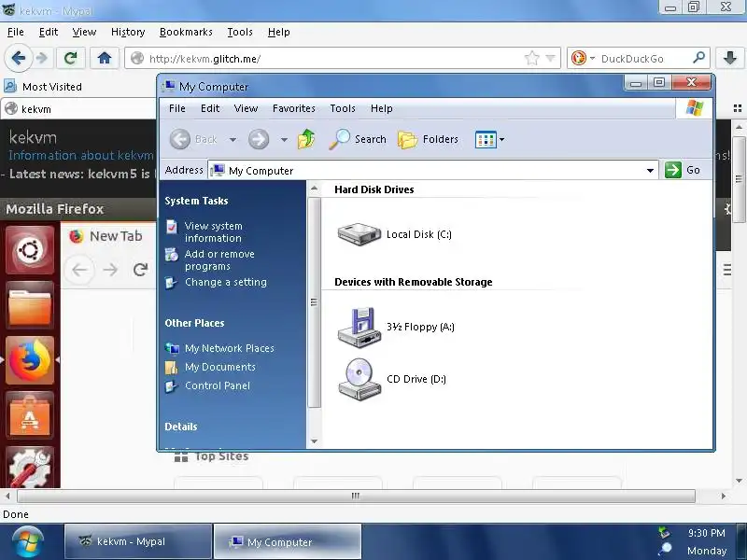Click Add or remove programs link

[x=219, y=260]
